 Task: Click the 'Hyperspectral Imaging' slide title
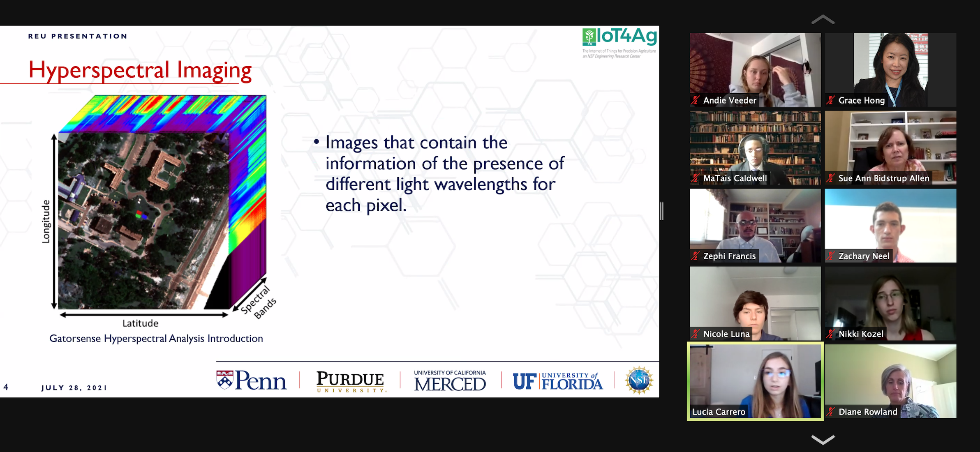pos(140,70)
